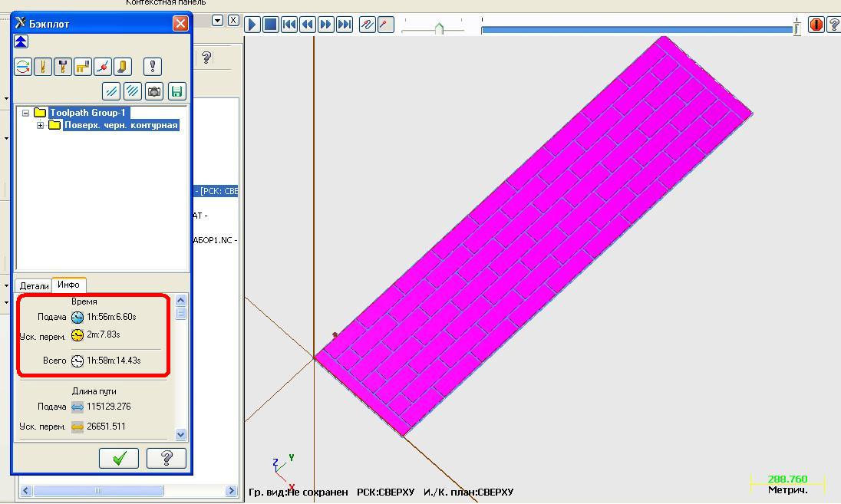Save toolpath as geometry via green floppy icon
This screenshot has height=504, width=841.
(x=176, y=91)
